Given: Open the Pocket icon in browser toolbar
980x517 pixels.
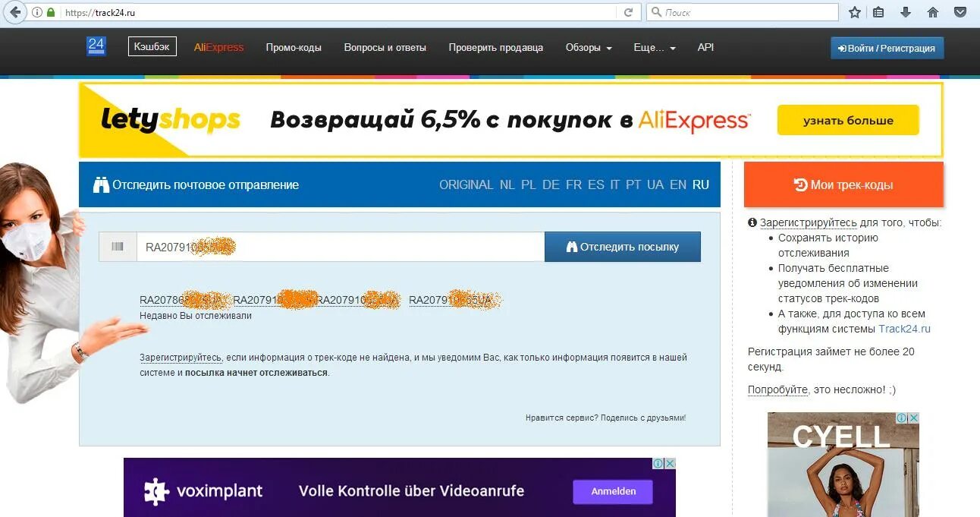Looking at the screenshot, I should [960, 12].
